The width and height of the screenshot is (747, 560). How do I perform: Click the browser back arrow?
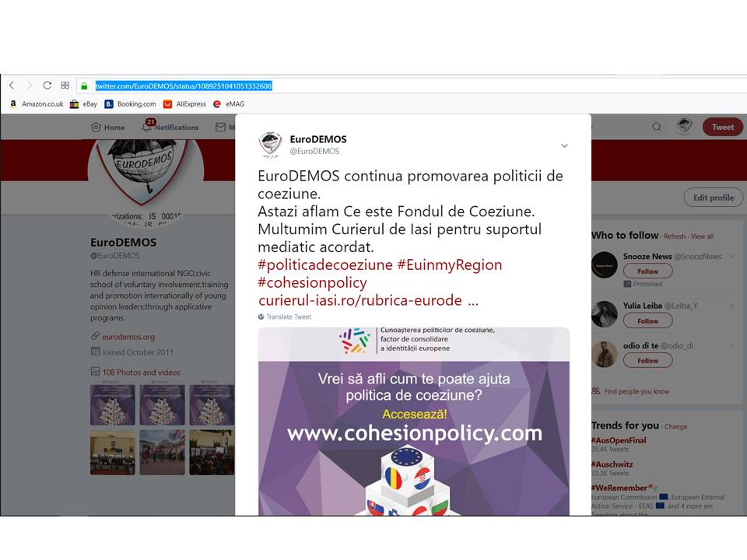pyautogui.click(x=12, y=86)
